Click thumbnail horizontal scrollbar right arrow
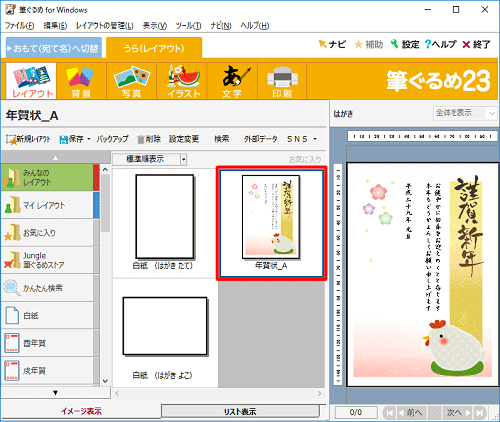The image size is (500, 422). click(x=320, y=393)
